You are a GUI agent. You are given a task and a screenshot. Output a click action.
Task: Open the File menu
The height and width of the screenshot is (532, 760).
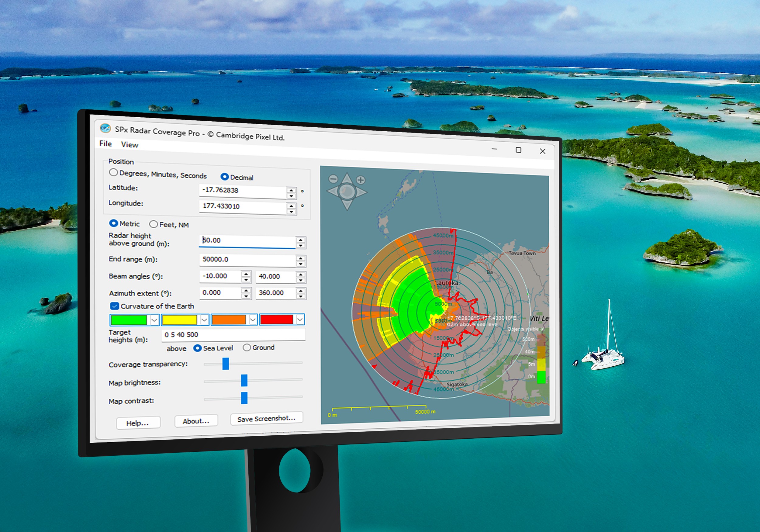pos(105,143)
